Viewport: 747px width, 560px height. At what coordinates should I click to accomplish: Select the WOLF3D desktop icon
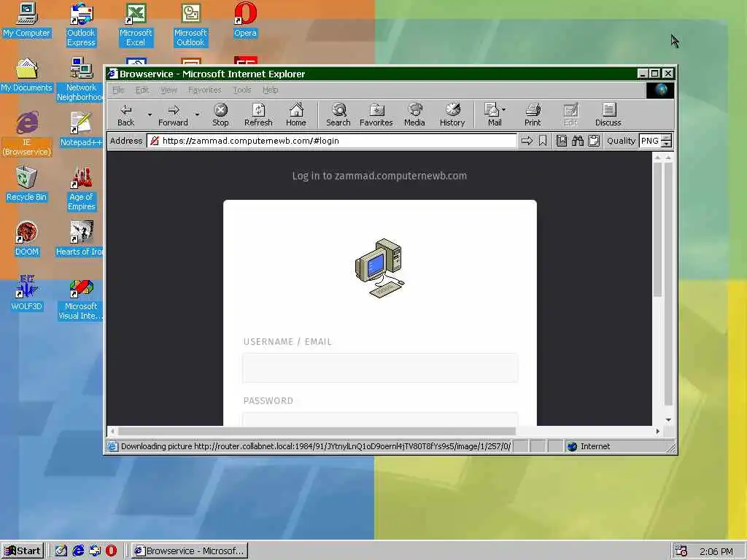(x=27, y=293)
